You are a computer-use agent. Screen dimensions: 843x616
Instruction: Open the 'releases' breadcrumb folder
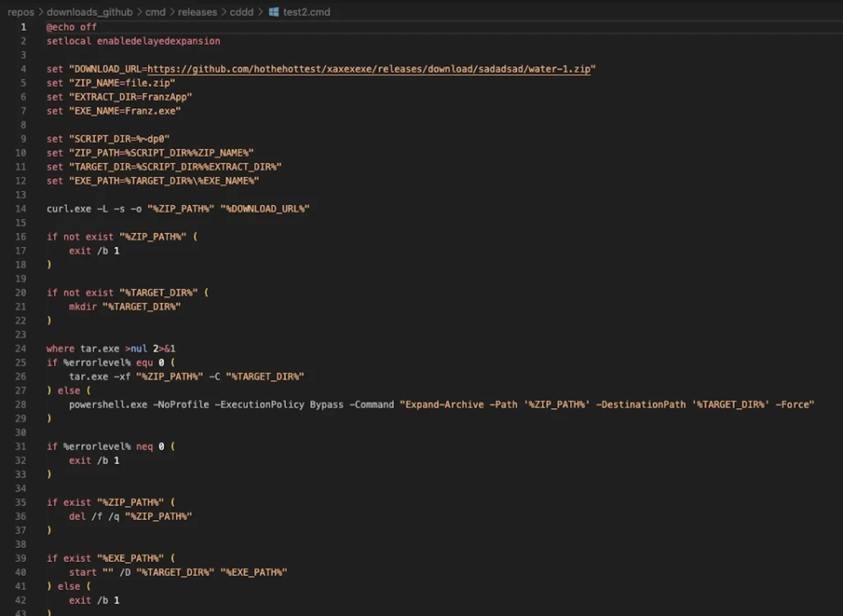pos(197,12)
